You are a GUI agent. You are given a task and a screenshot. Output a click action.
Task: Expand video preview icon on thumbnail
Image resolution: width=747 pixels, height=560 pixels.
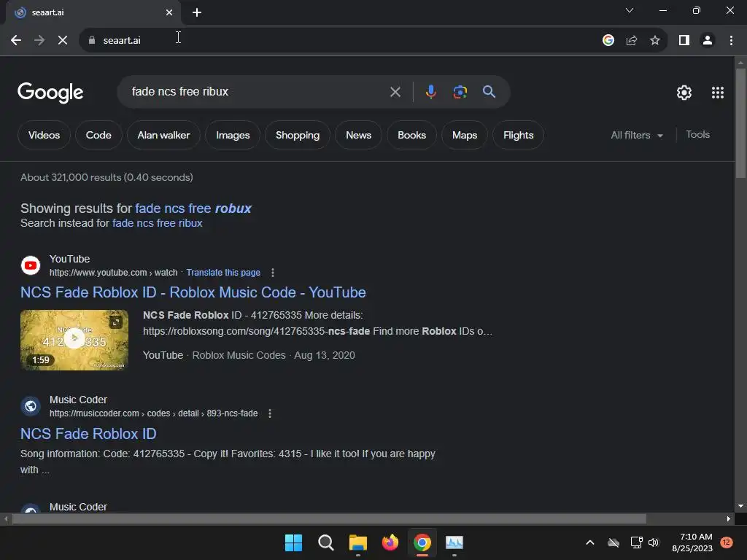[115, 322]
